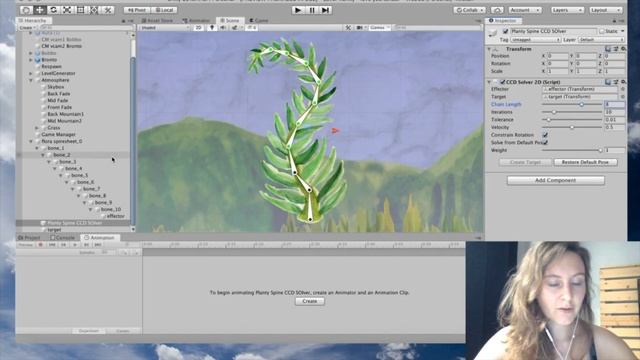Select the custom editor tools icon

pos(108,10)
